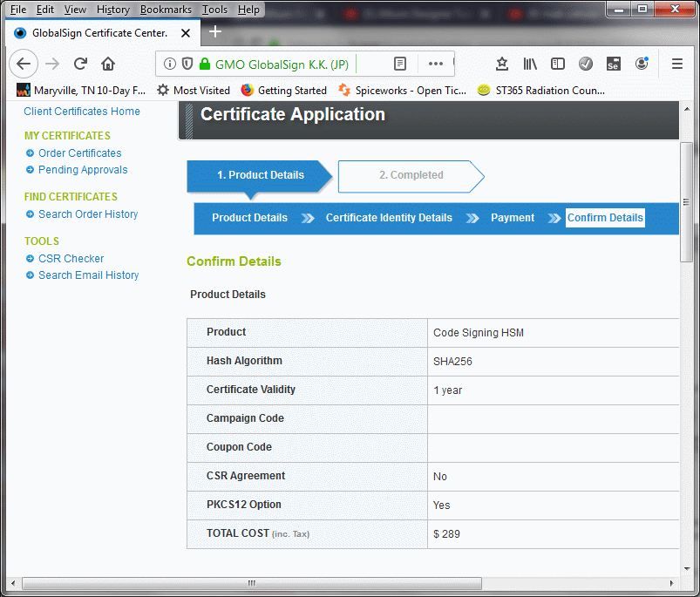Image resolution: width=700 pixels, height=597 pixels.
Task: Select Certificate Identity Details step
Action: coord(389,218)
